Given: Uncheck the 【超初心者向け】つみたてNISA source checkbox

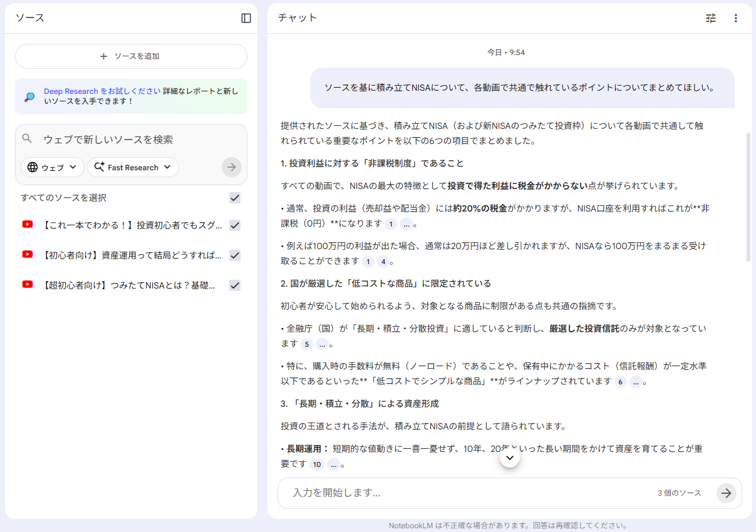Looking at the screenshot, I should pyautogui.click(x=235, y=285).
